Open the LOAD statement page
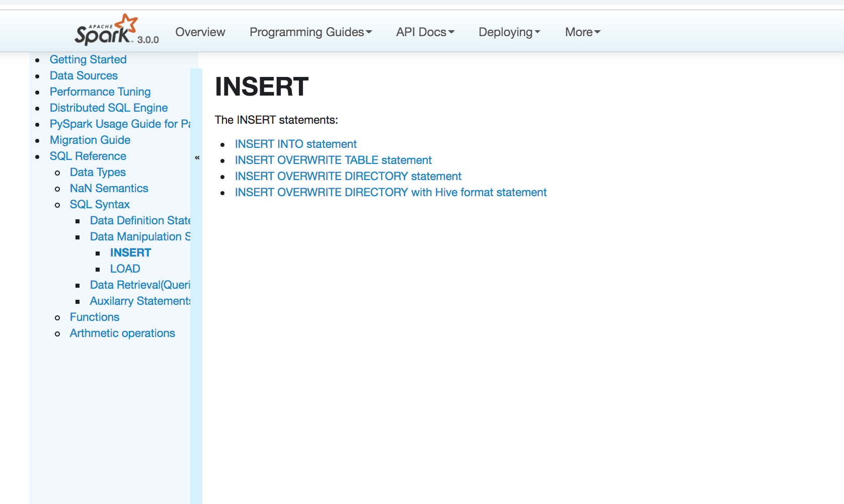The image size is (844, 504). (125, 269)
